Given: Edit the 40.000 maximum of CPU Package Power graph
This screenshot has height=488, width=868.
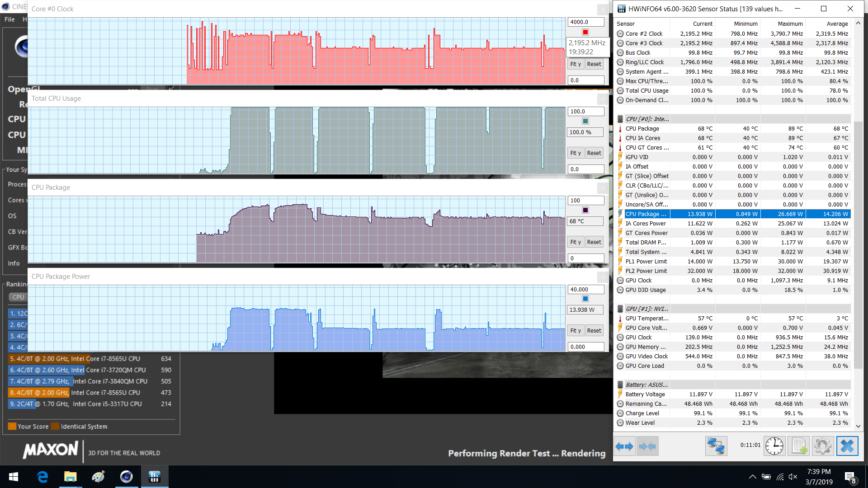Looking at the screenshot, I should pos(586,289).
